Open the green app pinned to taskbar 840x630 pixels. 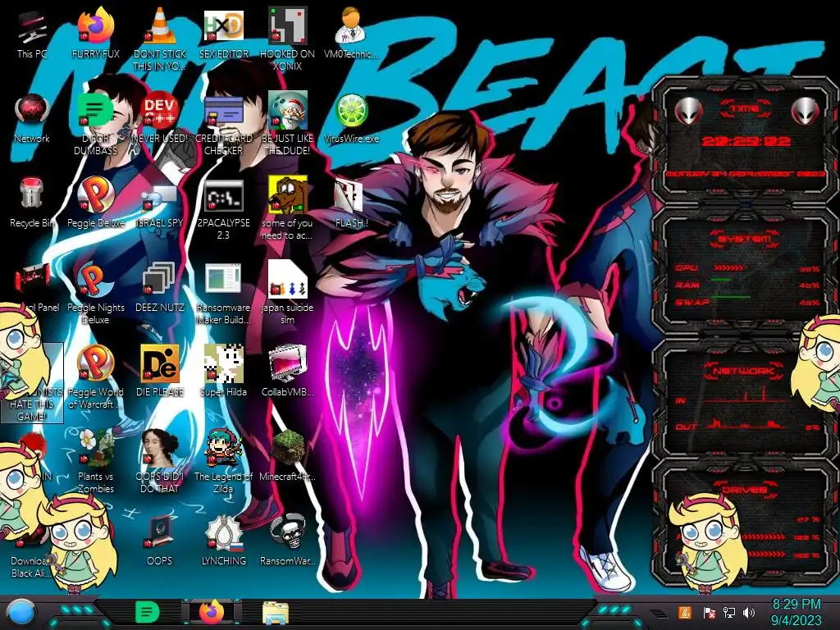(148, 612)
